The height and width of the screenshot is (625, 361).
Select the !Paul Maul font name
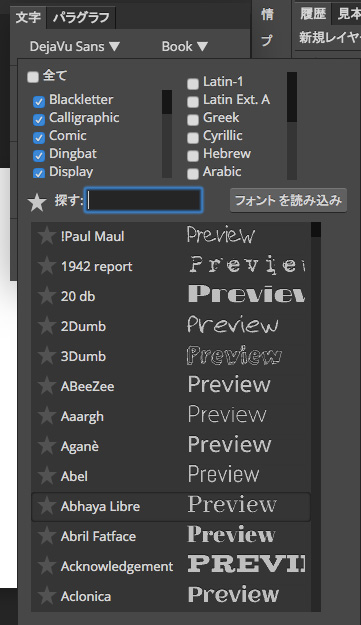click(x=92, y=236)
